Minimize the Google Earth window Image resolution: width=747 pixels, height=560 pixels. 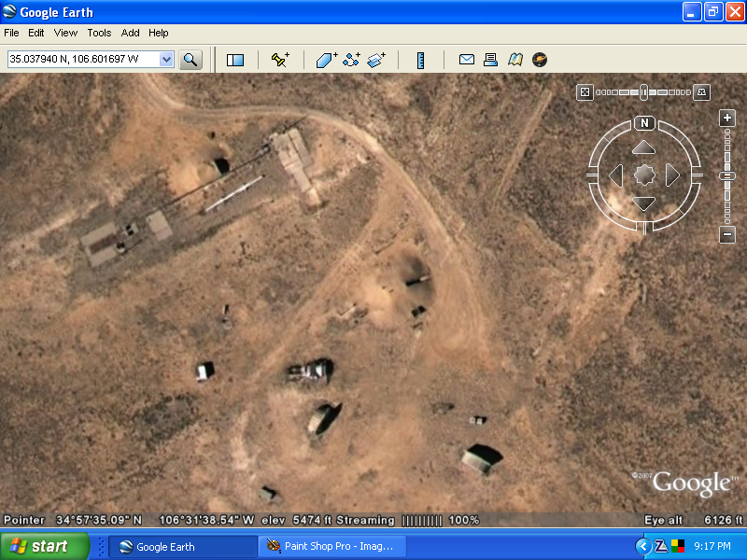tap(692, 12)
